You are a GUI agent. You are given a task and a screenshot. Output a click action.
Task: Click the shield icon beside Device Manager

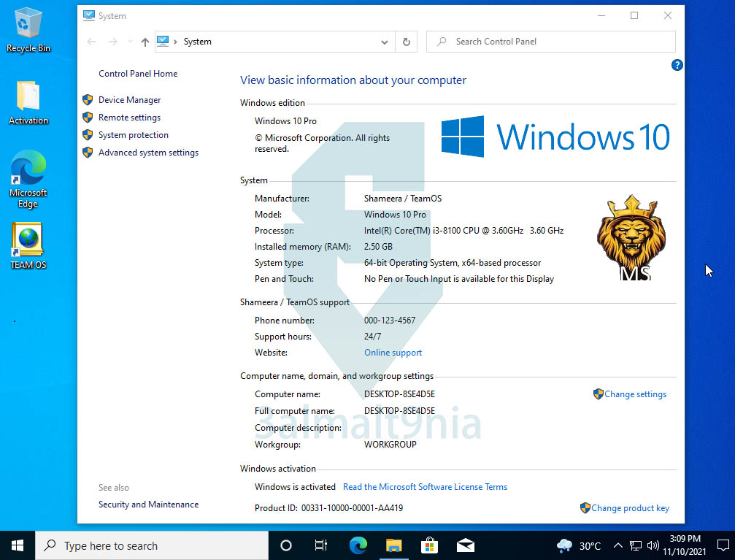click(88, 99)
